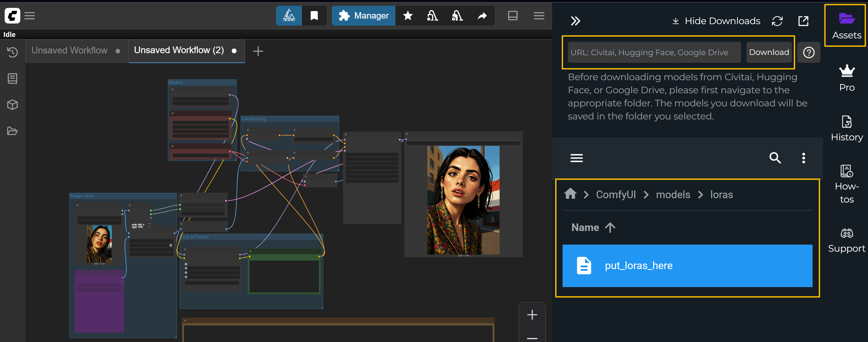This screenshot has width=868, height=342.
Task: Open the hamburger menu beside the logo
Action: pos(30,15)
